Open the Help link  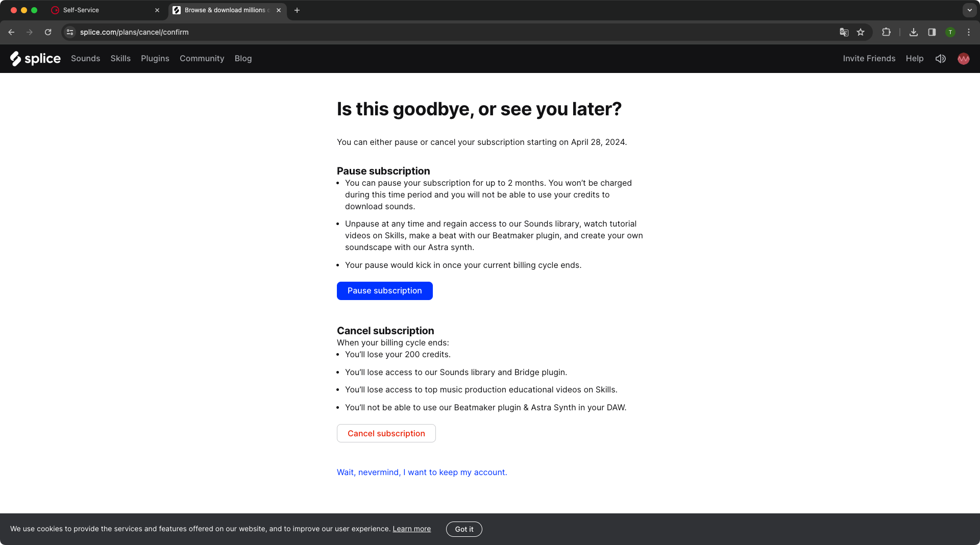click(x=914, y=59)
